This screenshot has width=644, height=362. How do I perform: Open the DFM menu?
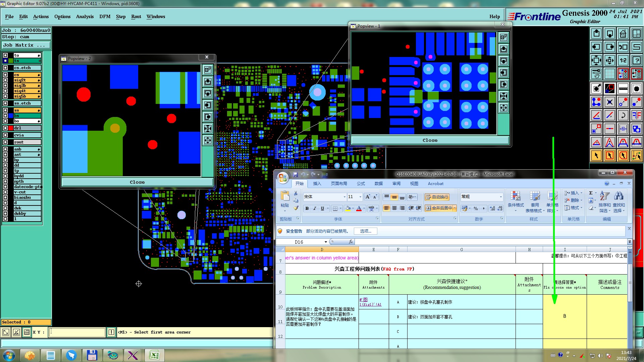coord(105,16)
